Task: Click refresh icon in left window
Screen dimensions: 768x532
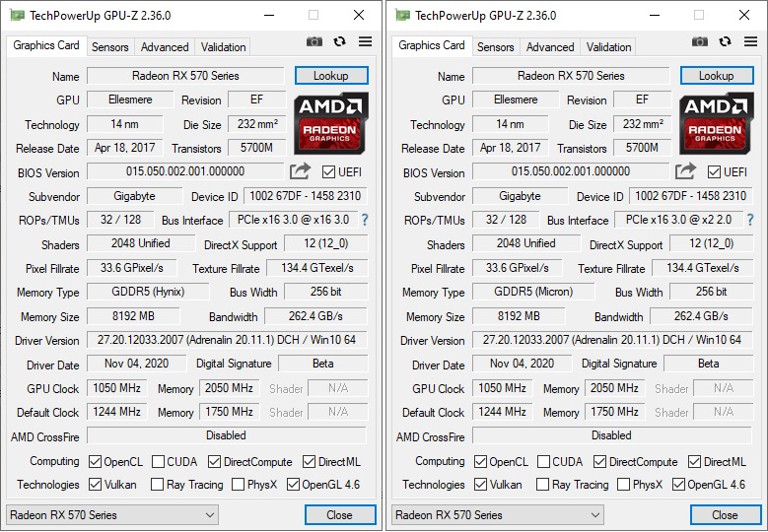Action: coord(339,41)
